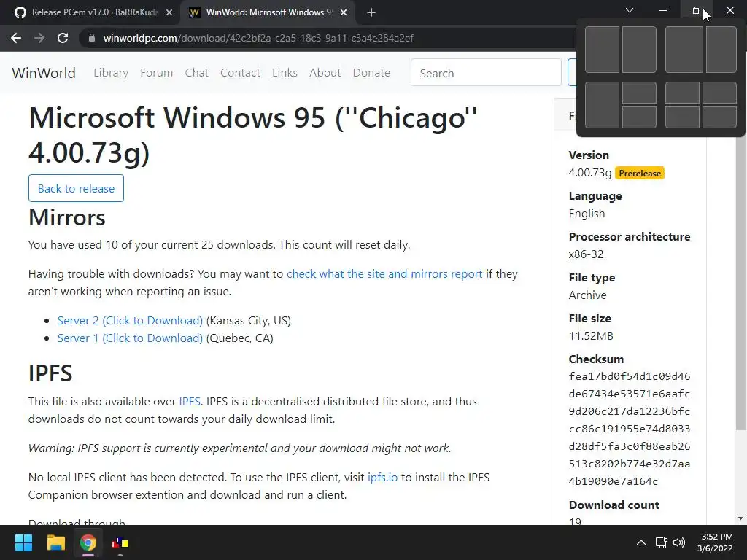
Task: Open the IPFS information link
Action: pyautogui.click(x=190, y=402)
